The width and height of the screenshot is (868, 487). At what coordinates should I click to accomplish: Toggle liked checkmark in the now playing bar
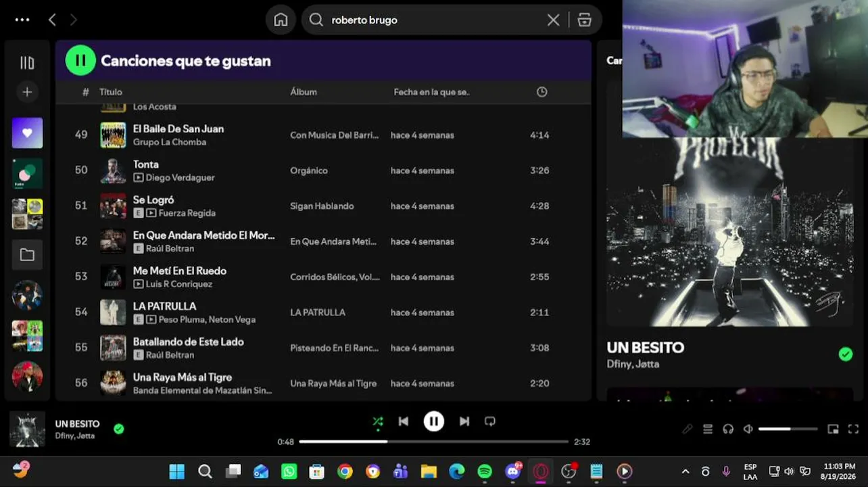(119, 428)
